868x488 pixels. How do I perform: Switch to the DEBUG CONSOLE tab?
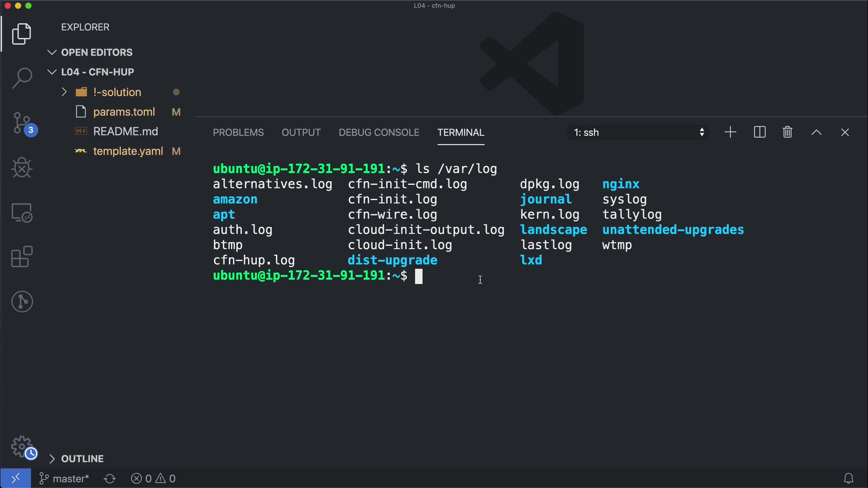[379, 132]
